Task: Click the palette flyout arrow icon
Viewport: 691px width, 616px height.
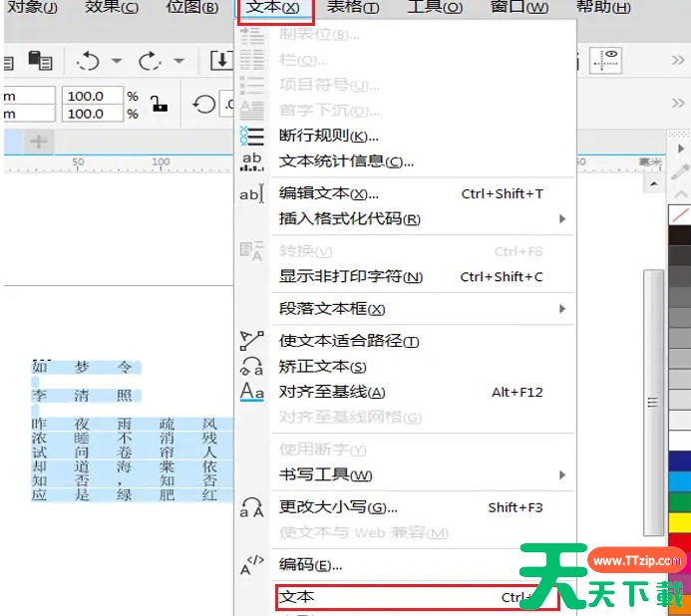Action: click(x=681, y=149)
